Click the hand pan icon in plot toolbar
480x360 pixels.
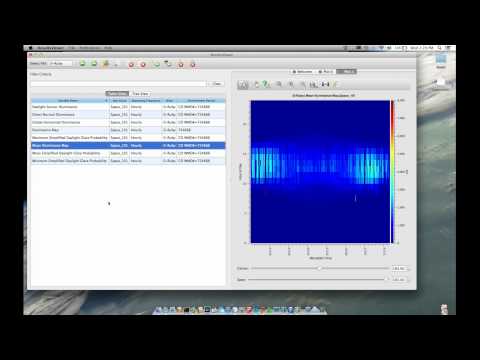256,85
